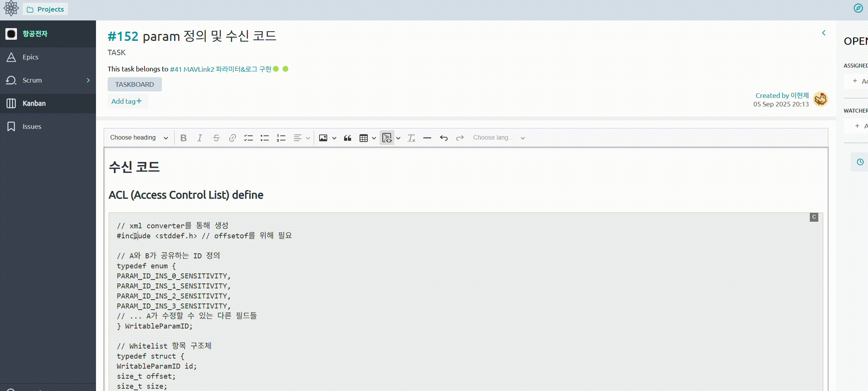The width and height of the screenshot is (868, 391).
Task: Insert a link in the editor
Action: [x=232, y=138]
